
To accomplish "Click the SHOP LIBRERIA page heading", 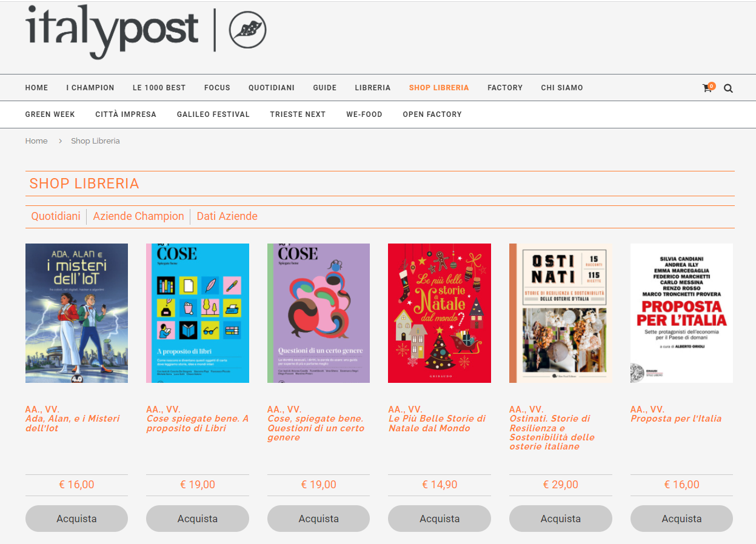I will (x=84, y=184).
